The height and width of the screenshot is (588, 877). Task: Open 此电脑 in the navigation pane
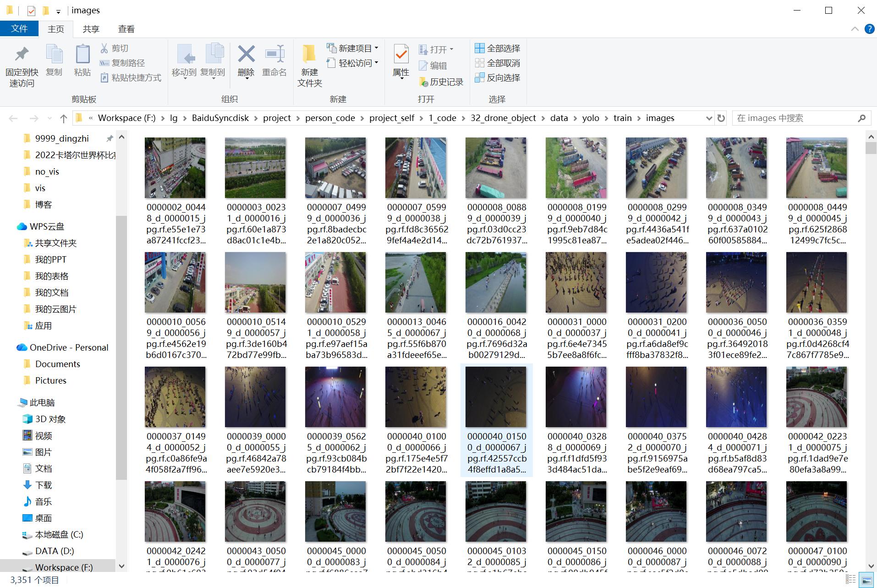tap(36, 402)
